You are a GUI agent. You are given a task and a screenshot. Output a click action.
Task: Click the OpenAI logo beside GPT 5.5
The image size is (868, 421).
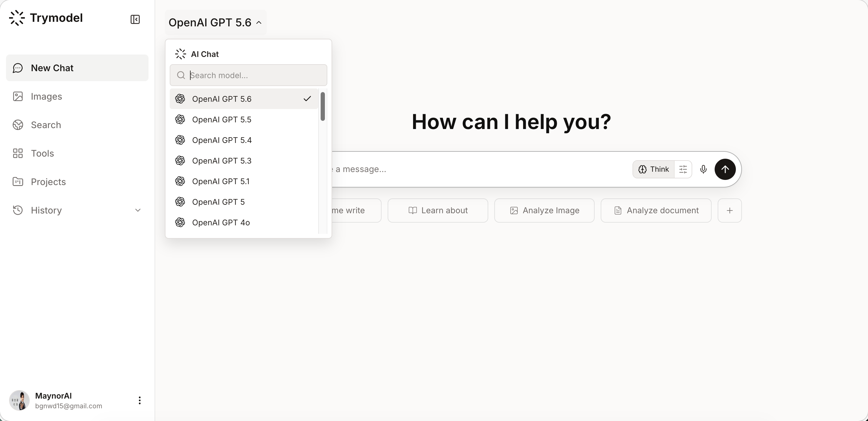coord(180,120)
